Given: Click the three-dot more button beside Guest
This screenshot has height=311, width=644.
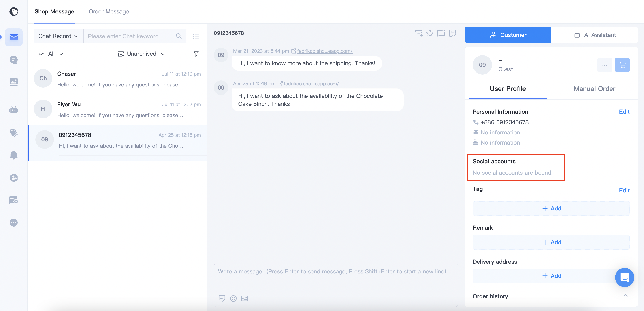Looking at the screenshot, I should click(604, 65).
